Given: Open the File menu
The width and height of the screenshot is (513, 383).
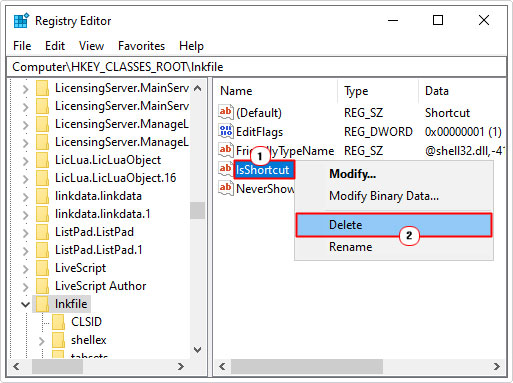Looking at the screenshot, I should pyautogui.click(x=22, y=46).
